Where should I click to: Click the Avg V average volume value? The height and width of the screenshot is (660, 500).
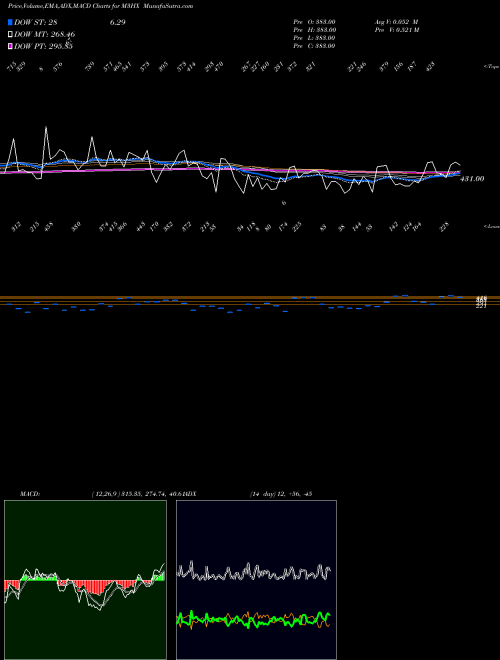click(x=396, y=21)
